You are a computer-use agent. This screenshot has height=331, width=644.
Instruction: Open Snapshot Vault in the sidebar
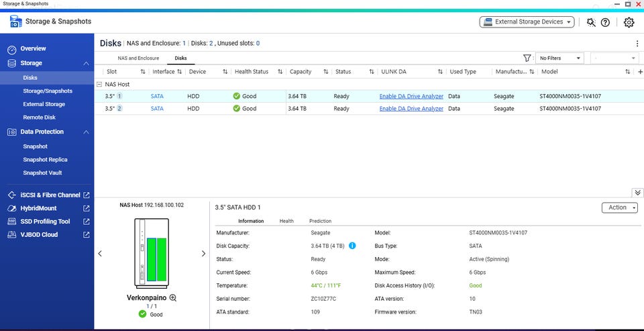(42, 173)
